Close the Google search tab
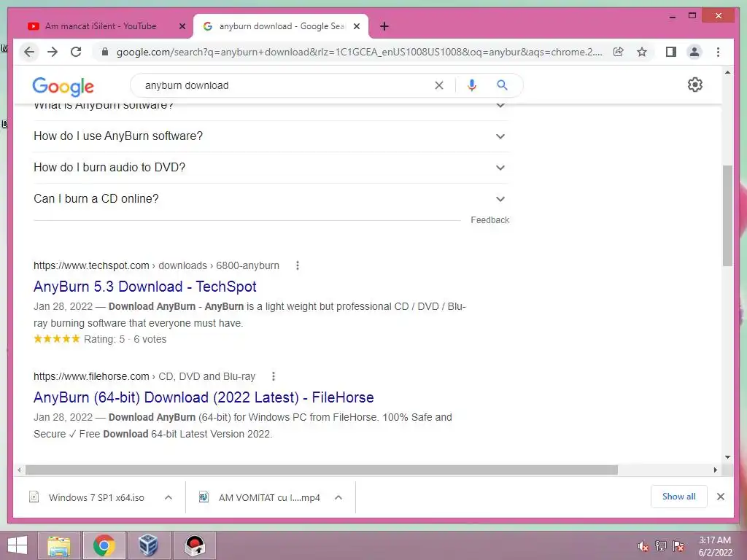 [x=356, y=26]
